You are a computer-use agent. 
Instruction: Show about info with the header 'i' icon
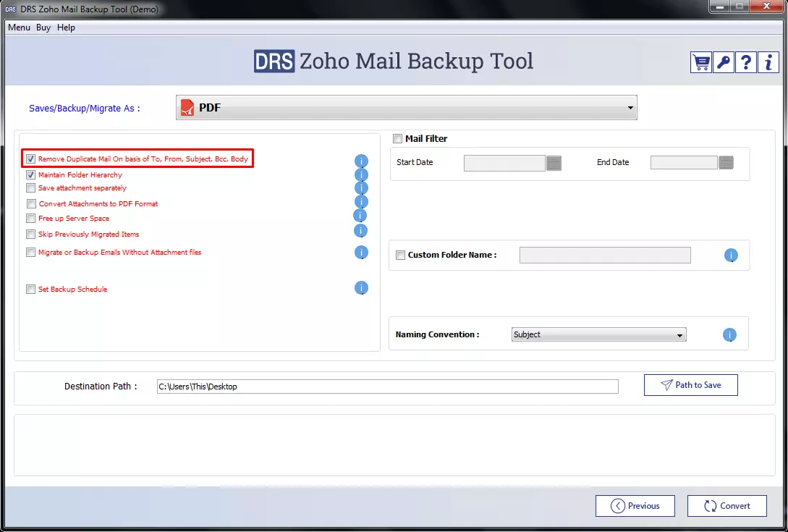click(x=768, y=62)
